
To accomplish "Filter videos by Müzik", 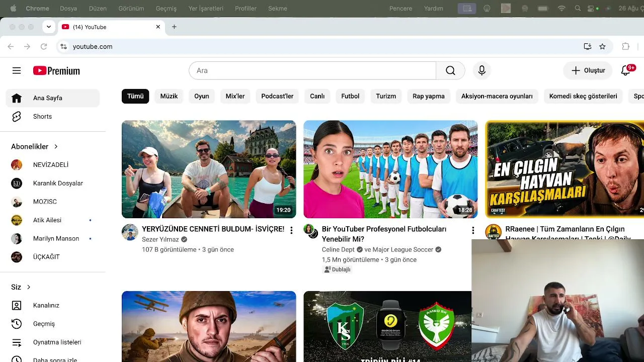I will 169,96.
